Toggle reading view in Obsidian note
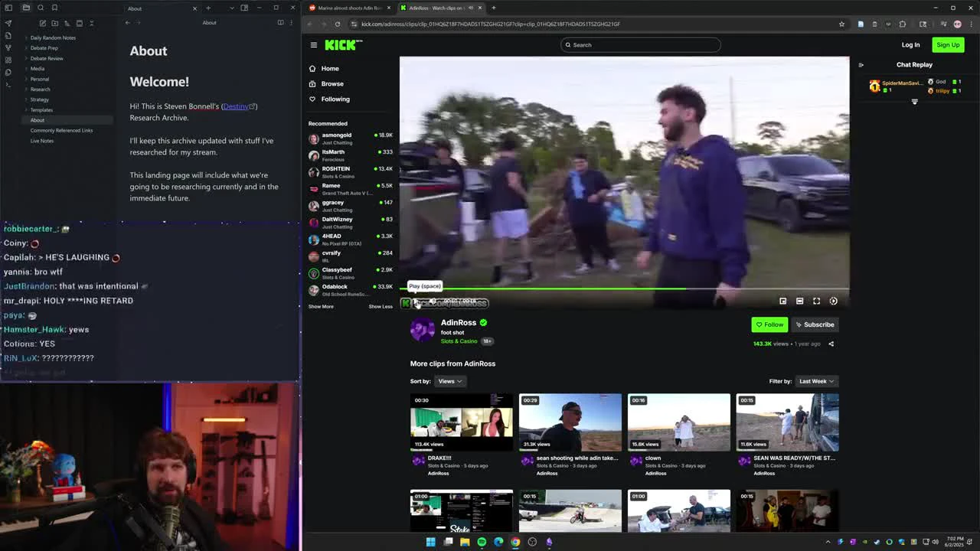Viewport: 980px width, 551px height. [280, 22]
